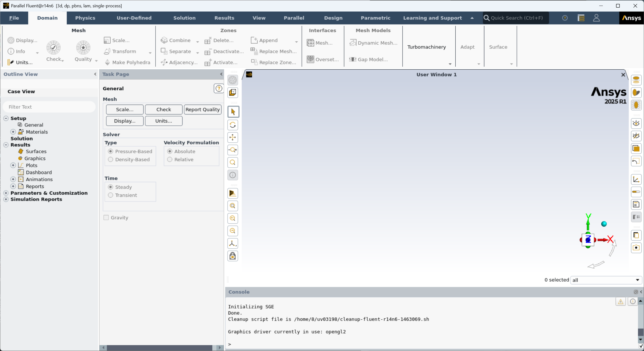Click the save picture camera icon

pyautogui.click(x=636, y=248)
